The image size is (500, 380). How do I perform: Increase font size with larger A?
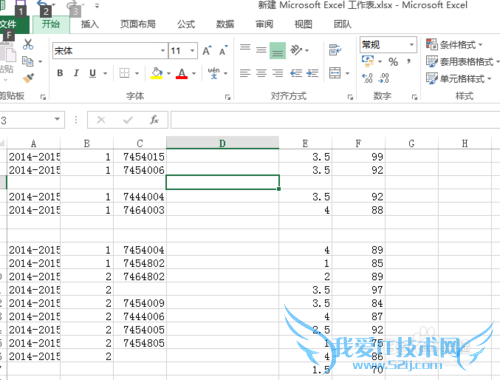pyautogui.click(x=207, y=51)
